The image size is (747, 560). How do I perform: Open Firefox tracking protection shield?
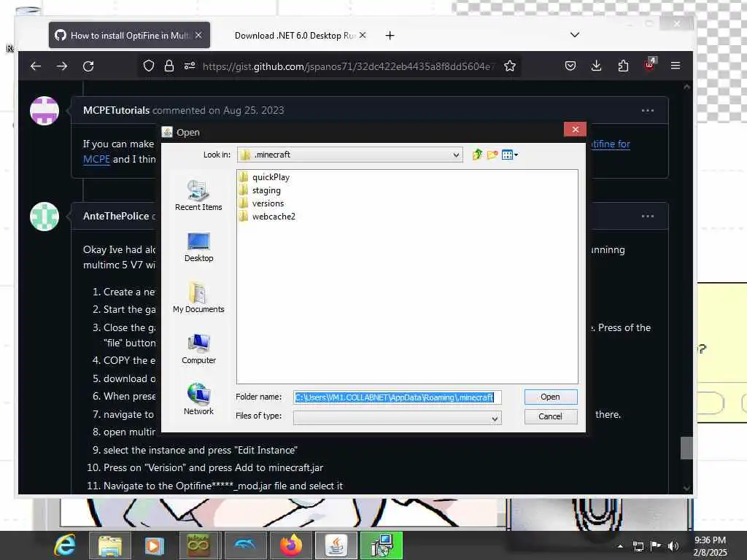pyautogui.click(x=149, y=66)
